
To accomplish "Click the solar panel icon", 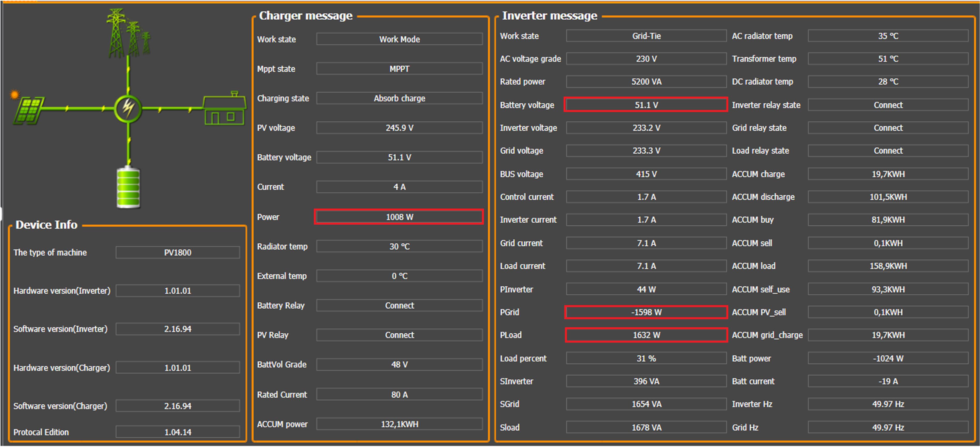I will [28, 111].
